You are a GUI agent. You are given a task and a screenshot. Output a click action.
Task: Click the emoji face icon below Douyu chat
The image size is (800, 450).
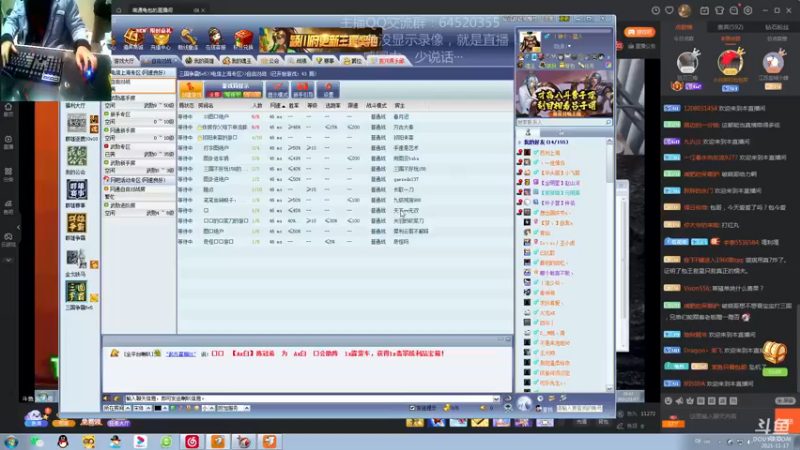668,401
